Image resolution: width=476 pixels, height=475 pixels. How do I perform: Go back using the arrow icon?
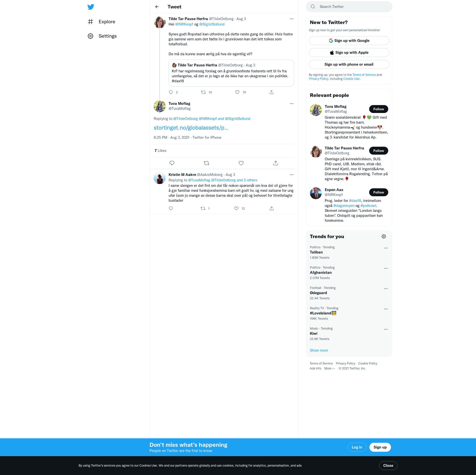[x=157, y=7]
